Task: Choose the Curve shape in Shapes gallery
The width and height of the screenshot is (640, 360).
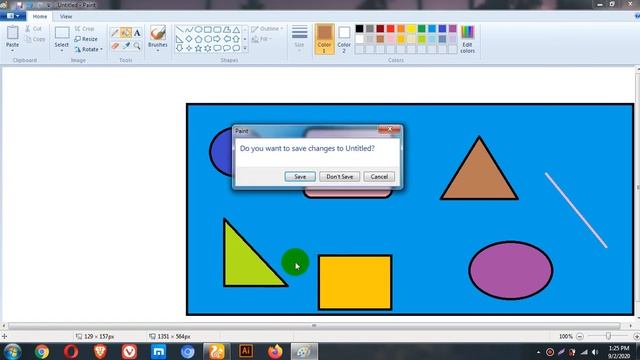Action: (x=189, y=30)
